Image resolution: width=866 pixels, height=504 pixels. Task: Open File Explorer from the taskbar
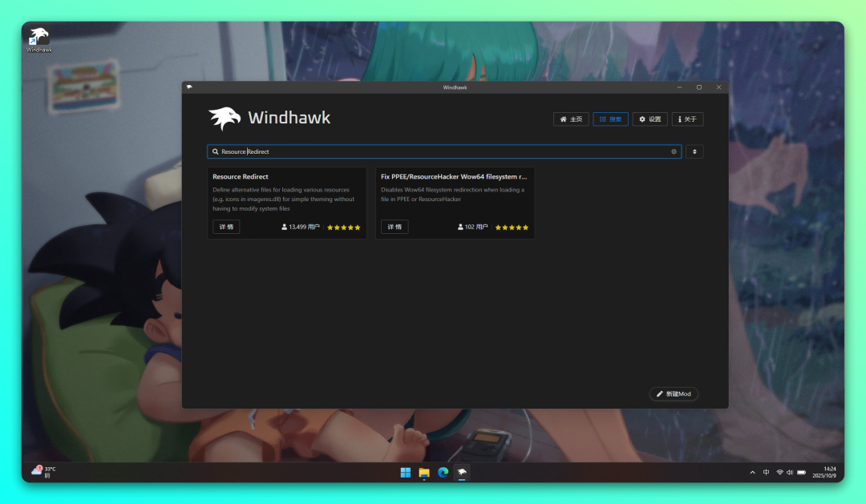(424, 472)
